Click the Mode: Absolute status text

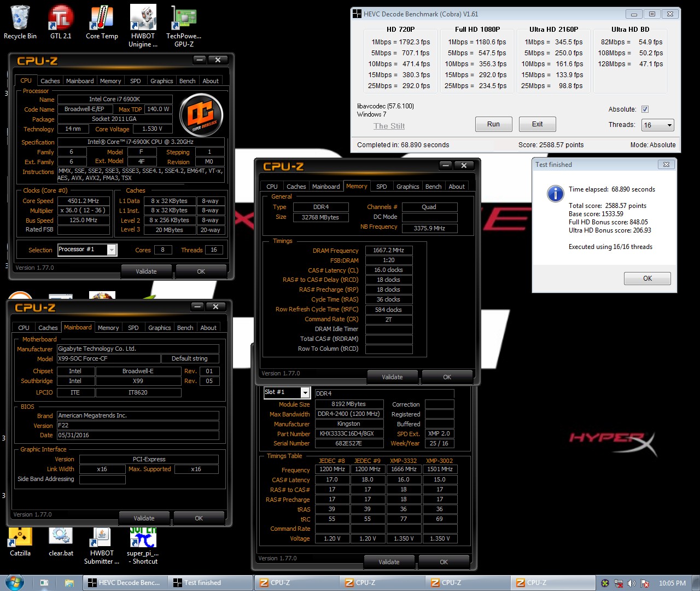click(653, 145)
